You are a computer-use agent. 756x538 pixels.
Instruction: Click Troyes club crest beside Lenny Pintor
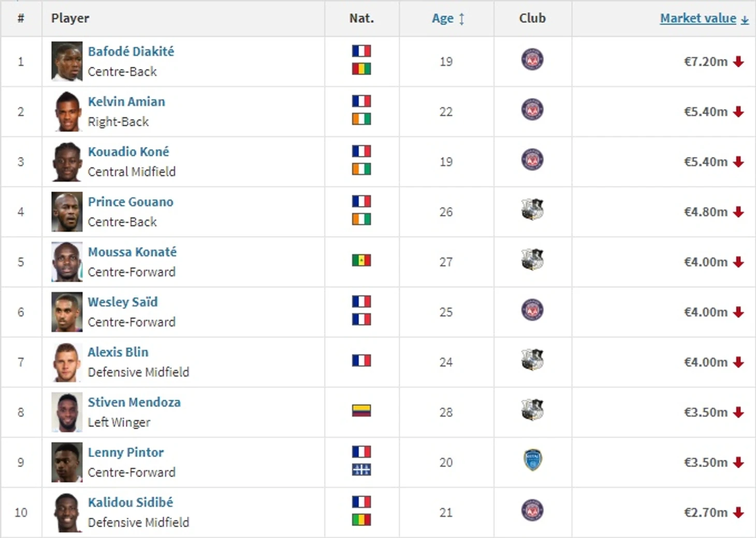click(532, 460)
